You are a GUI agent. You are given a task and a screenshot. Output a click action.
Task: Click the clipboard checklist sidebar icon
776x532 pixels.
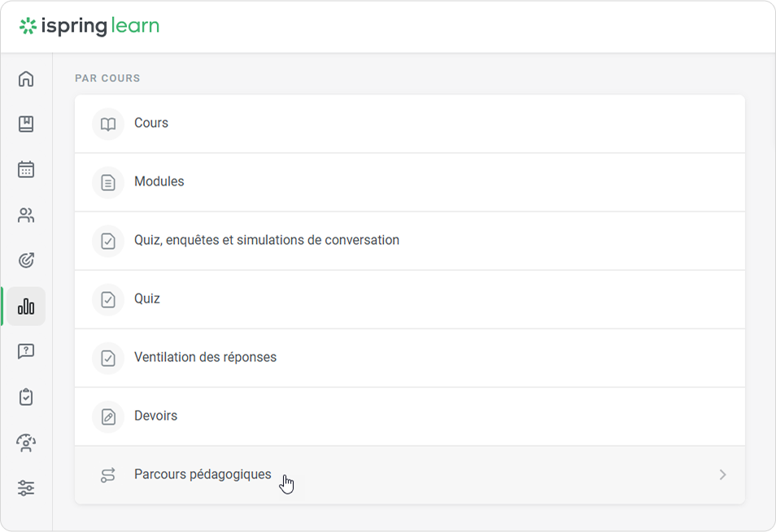pos(26,397)
